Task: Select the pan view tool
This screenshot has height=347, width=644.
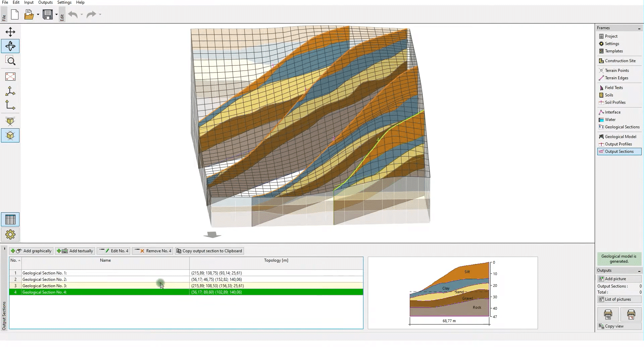Action: coord(10,32)
